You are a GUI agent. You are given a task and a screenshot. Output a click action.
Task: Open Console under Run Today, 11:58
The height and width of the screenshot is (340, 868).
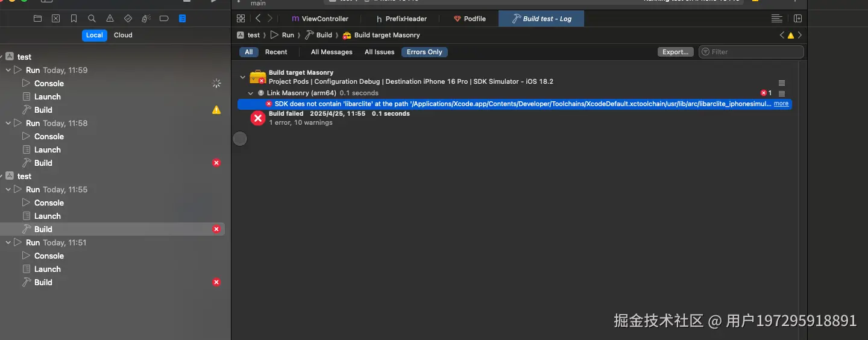[49, 136]
